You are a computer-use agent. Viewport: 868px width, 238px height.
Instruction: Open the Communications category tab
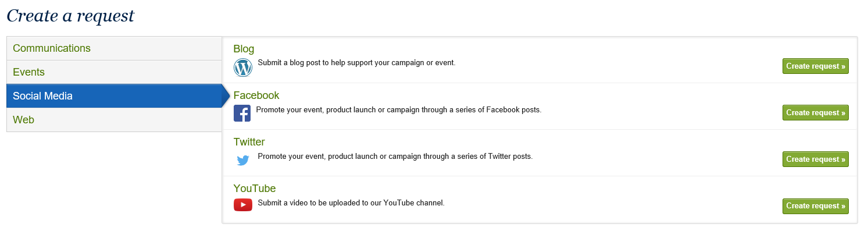(52, 48)
